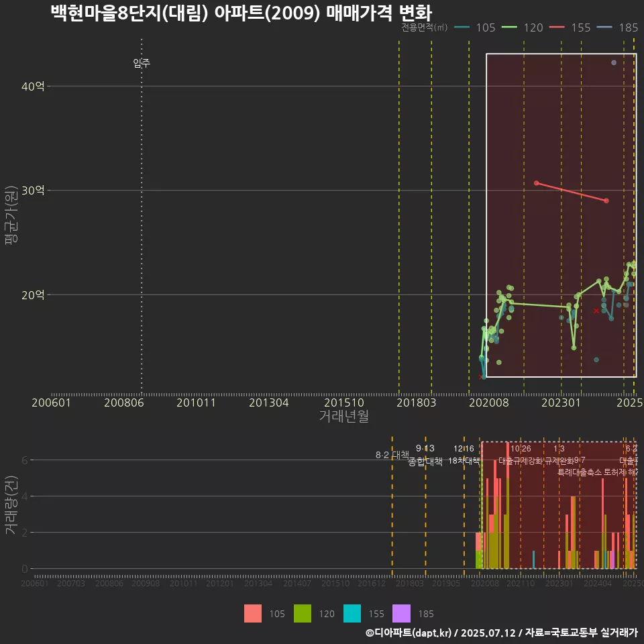Click the right endpoint of the red 155 line
This screenshot has height=644, width=644.
click(x=606, y=201)
